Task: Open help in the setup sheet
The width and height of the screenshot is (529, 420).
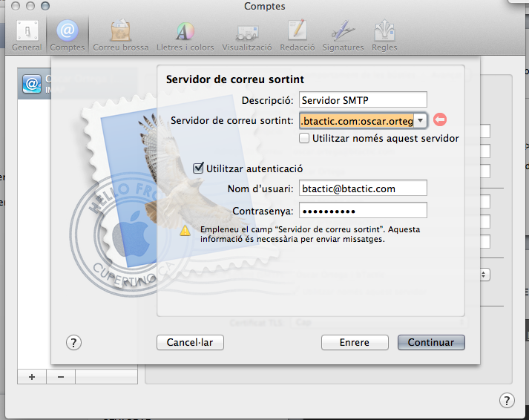Action: coord(73,343)
